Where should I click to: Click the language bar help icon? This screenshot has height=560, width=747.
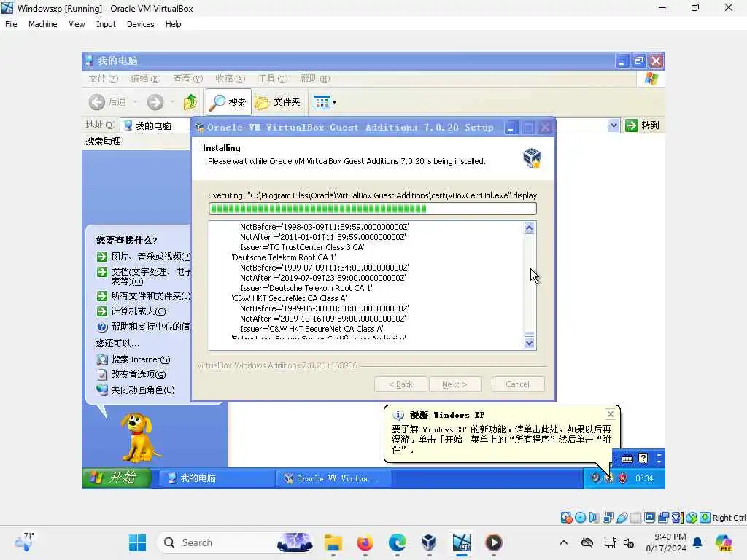click(643, 458)
